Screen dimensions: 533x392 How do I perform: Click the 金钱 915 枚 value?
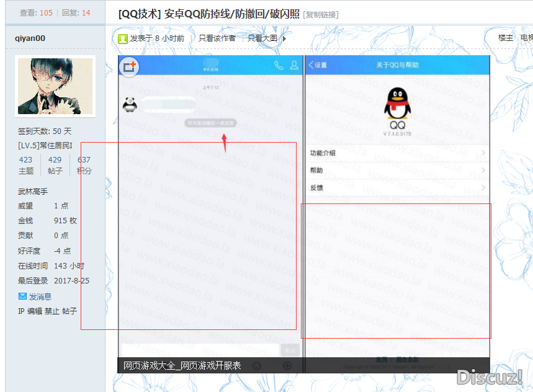(x=65, y=221)
